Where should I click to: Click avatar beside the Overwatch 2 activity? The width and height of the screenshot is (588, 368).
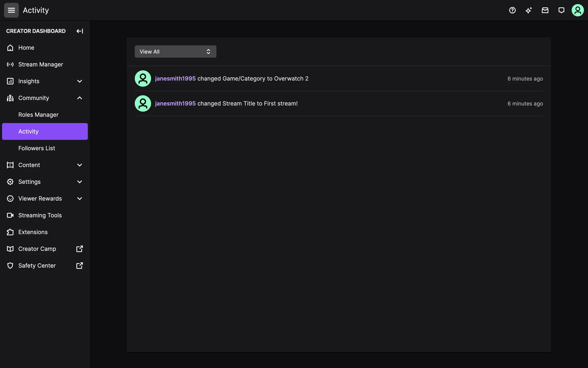coord(143,79)
